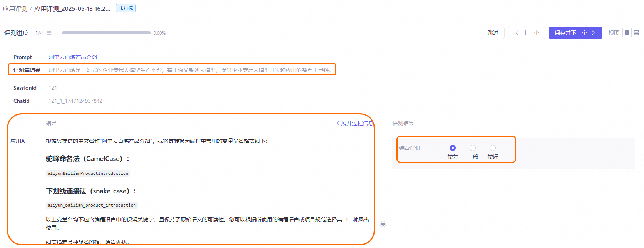Image resolution: width=644 pixels, height=248 pixels.
Task: Click the 评测结果 panel header
Action: click(403, 123)
